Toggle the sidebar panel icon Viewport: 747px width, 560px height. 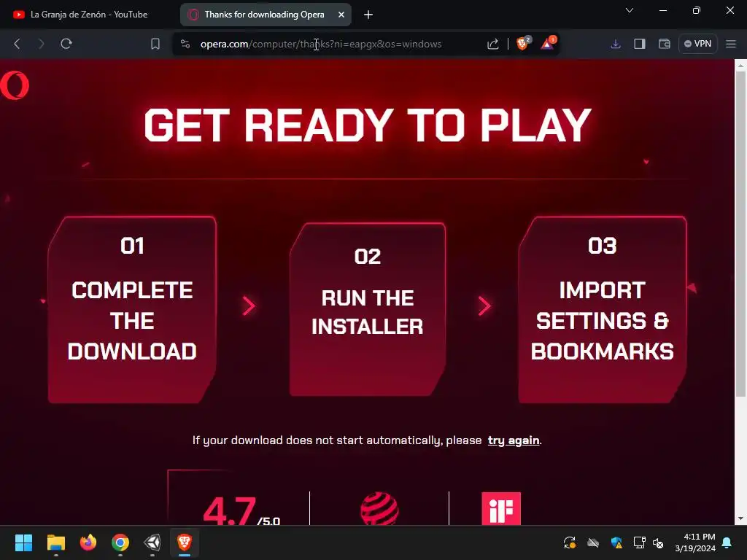tap(640, 44)
